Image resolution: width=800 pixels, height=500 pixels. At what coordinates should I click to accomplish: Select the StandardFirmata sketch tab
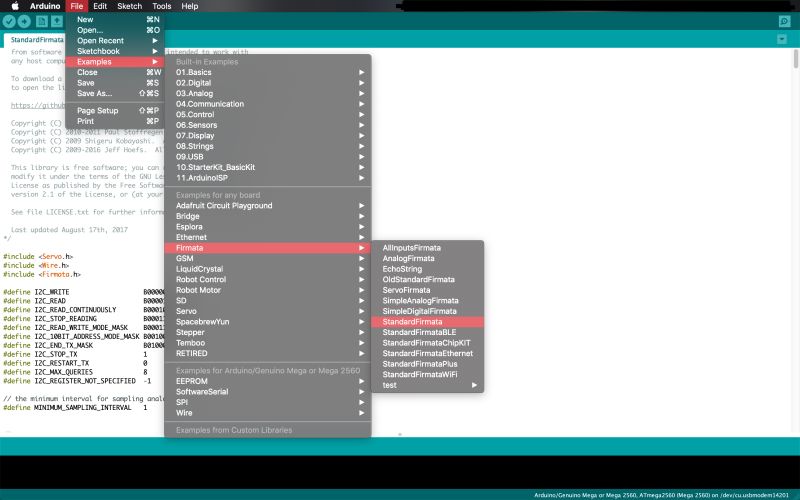(35, 40)
